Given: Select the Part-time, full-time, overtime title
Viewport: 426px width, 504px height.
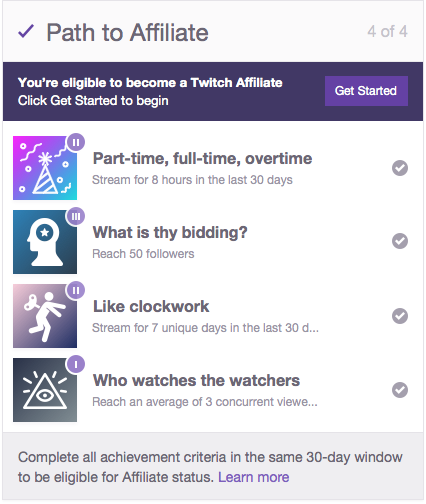Looking at the screenshot, I should [202, 158].
